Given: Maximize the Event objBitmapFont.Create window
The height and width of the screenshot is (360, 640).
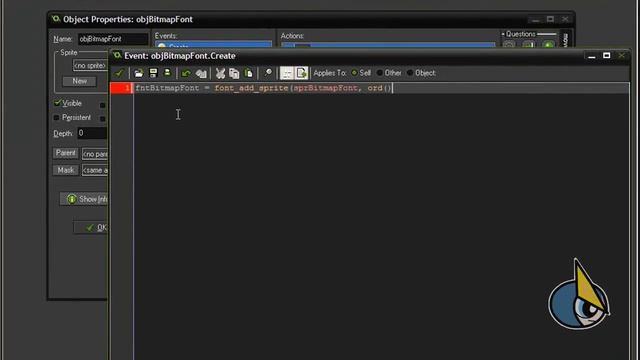Looking at the screenshot, I should pyautogui.click(x=607, y=56).
